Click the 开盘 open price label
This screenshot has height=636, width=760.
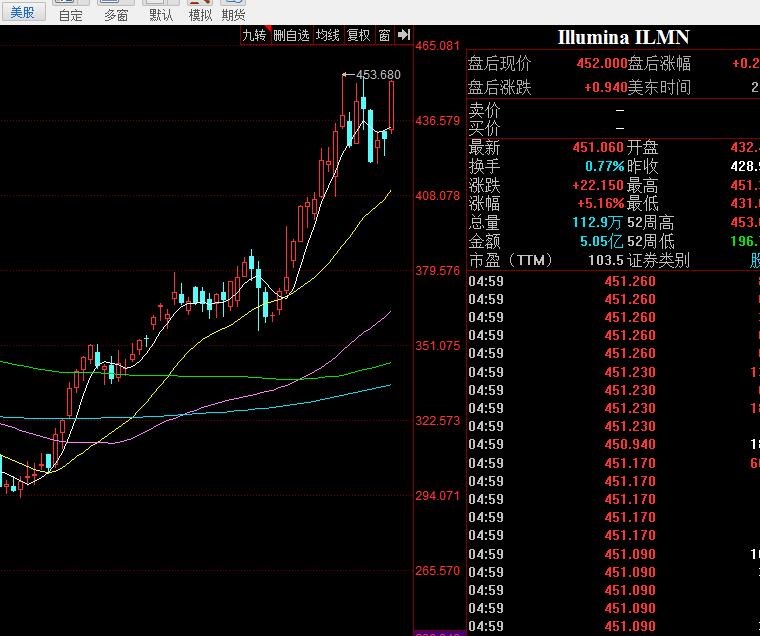[643, 147]
